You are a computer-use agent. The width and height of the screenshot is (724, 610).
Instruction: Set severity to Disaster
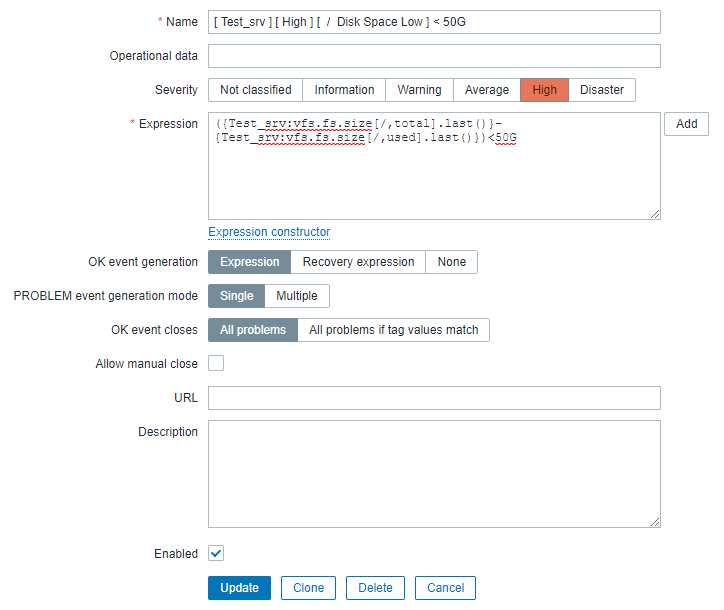pos(602,90)
